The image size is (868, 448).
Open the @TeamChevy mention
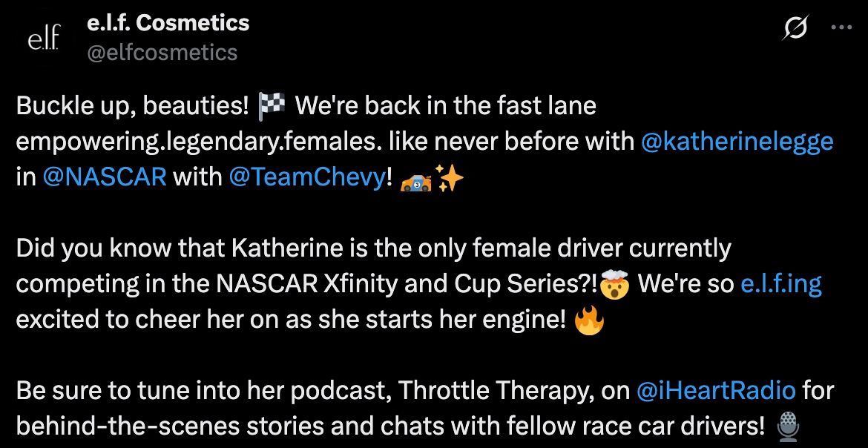click(307, 177)
